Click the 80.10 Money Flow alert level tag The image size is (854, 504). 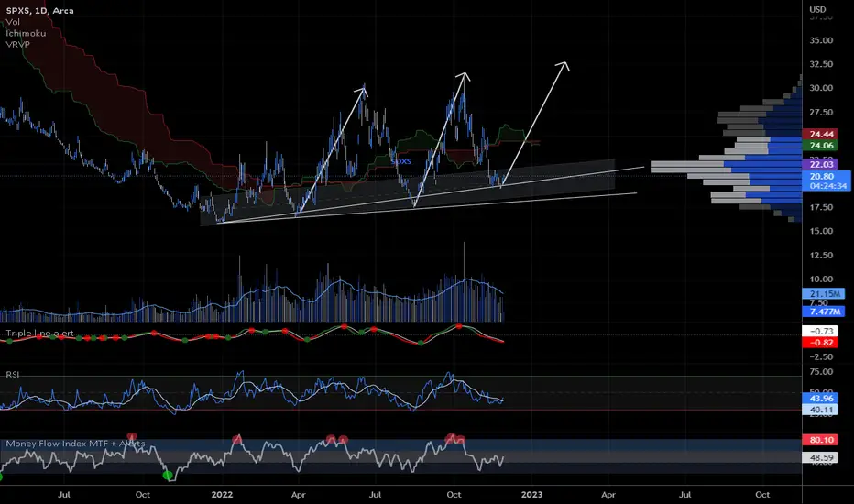point(820,440)
